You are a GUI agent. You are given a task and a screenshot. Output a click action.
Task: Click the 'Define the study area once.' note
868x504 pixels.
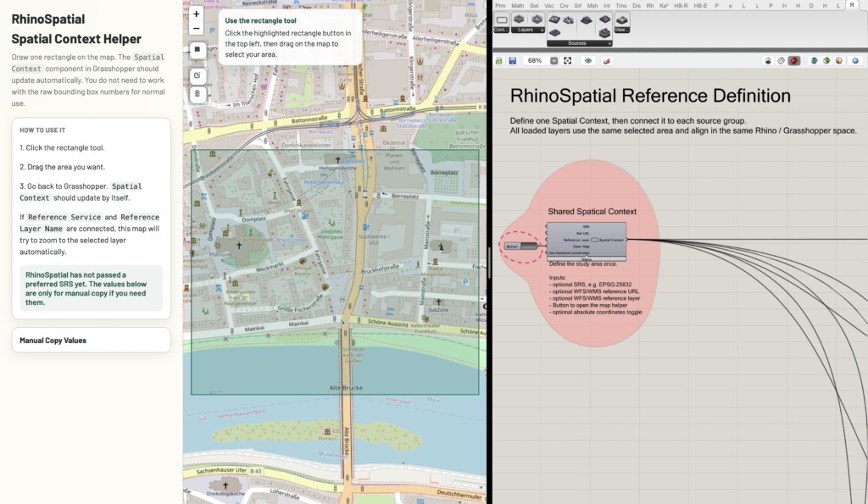583,264
